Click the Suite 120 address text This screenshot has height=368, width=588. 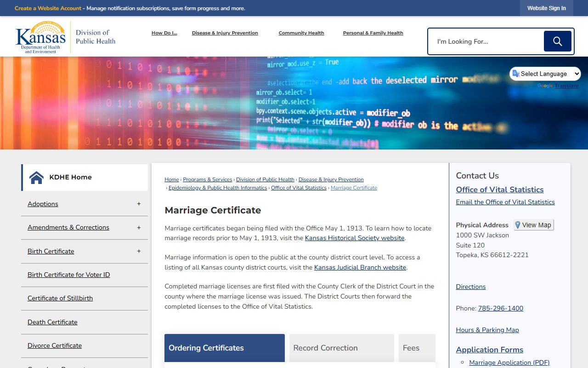pos(470,245)
